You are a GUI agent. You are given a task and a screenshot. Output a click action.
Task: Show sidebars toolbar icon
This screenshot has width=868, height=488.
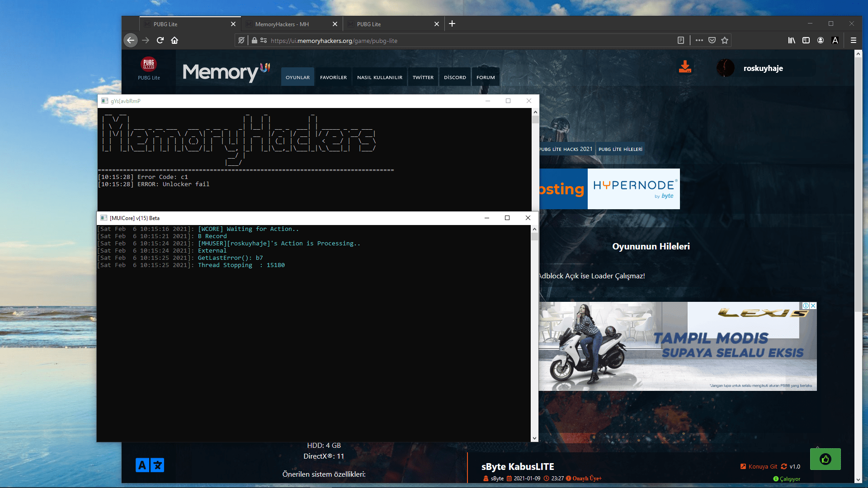point(806,40)
